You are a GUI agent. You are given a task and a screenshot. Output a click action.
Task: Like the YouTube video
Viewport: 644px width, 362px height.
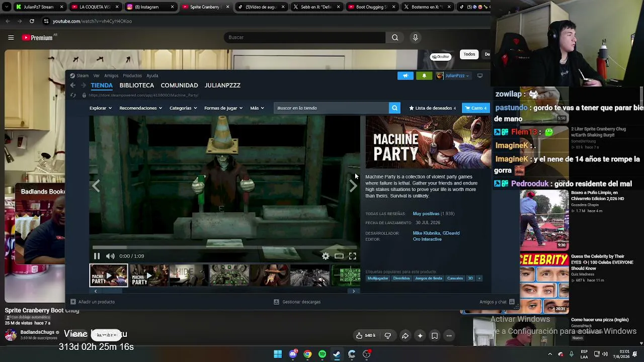coord(366,336)
